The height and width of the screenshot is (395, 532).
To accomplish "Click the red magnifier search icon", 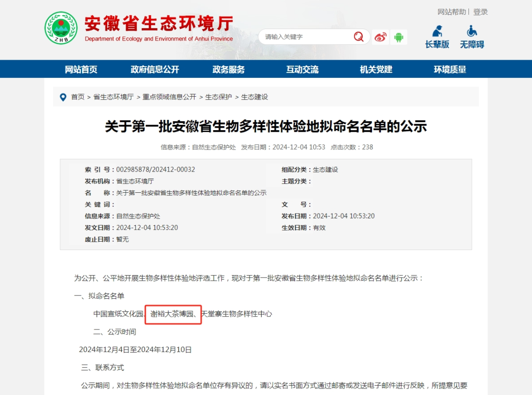I will click(x=358, y=36).
